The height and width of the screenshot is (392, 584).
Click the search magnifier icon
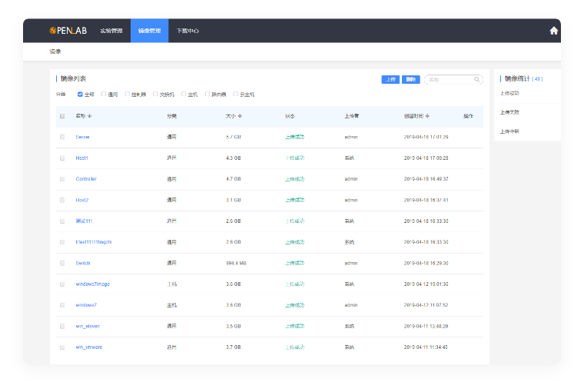476,79
